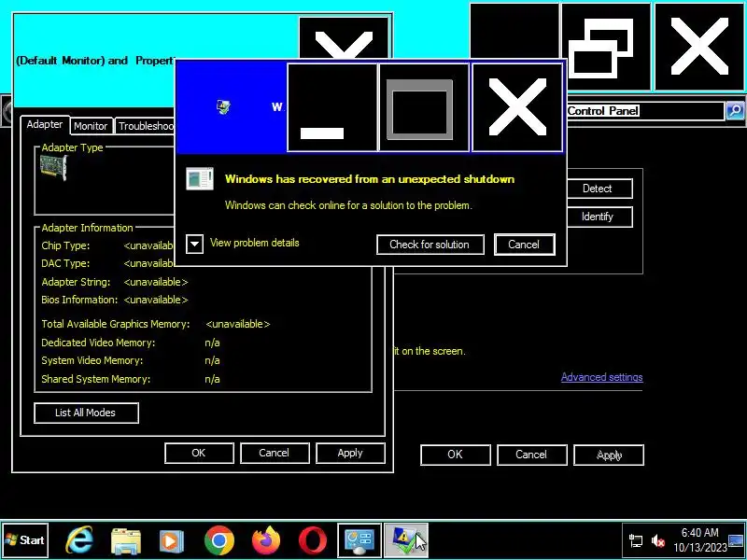Click the Show desktop icon beside the clock

737,540
